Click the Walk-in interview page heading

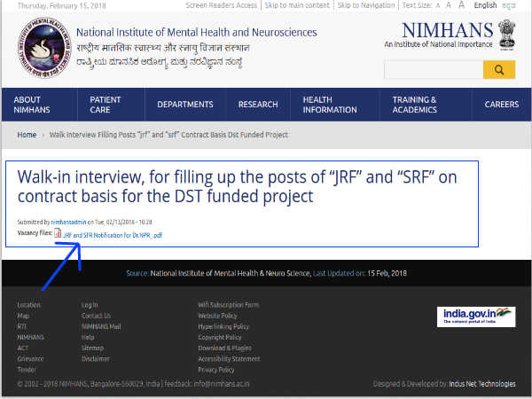pyautogui.click(x=237, y=186)
